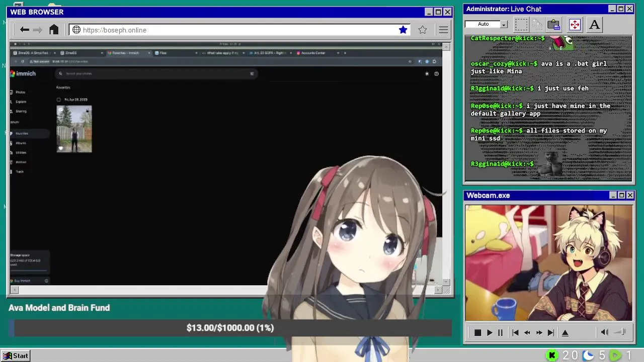
Task: Stop playback in Webcam.exe
Action: [x=477, y=333]
